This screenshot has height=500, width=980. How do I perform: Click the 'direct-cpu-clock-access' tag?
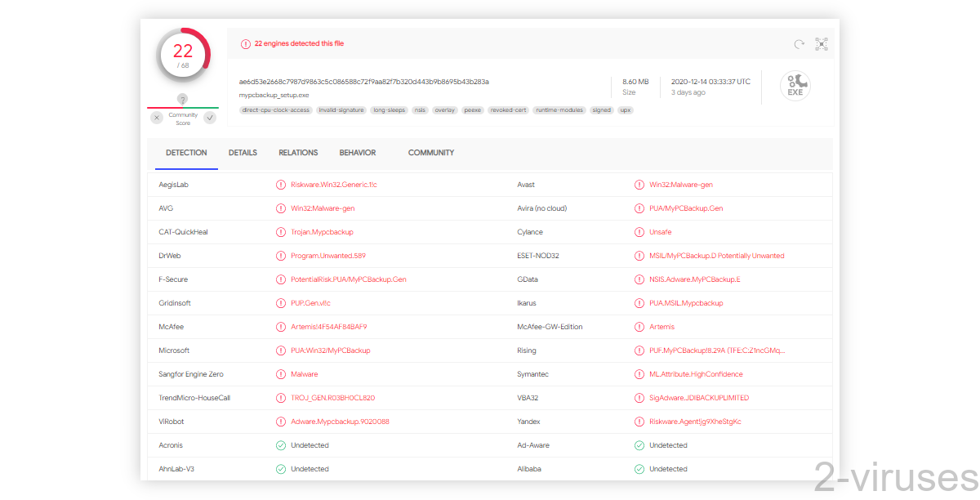[x=276, y=110]
